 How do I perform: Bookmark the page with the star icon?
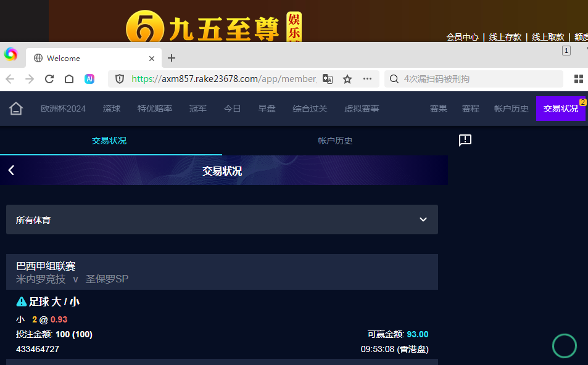coord(347,79)
